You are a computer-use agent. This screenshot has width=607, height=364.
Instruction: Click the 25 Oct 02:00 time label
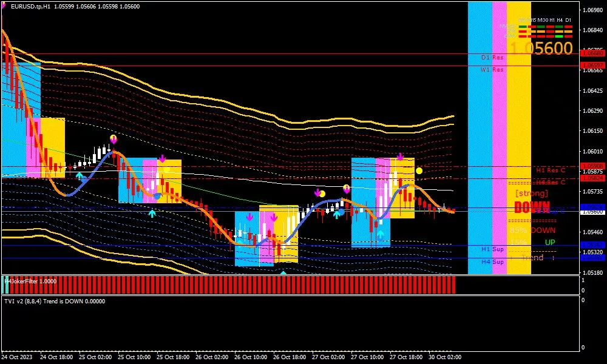(95, 357)
